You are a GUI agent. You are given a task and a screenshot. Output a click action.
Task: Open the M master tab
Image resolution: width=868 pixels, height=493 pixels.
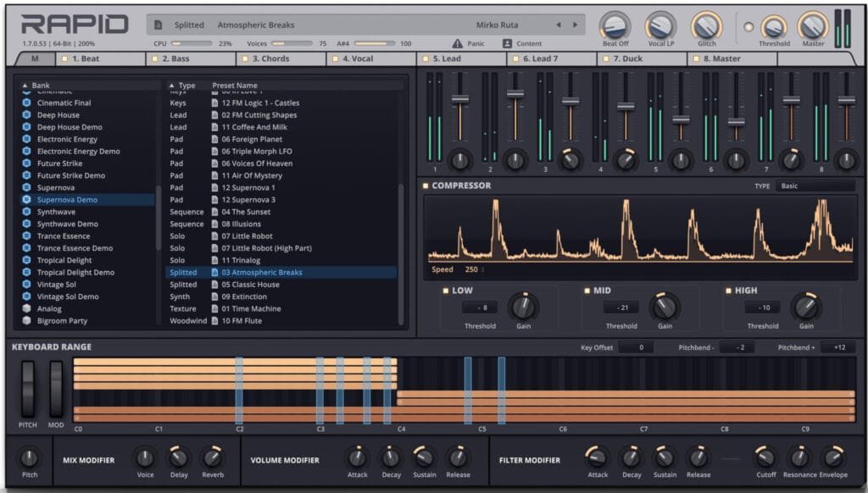point(35,59)
